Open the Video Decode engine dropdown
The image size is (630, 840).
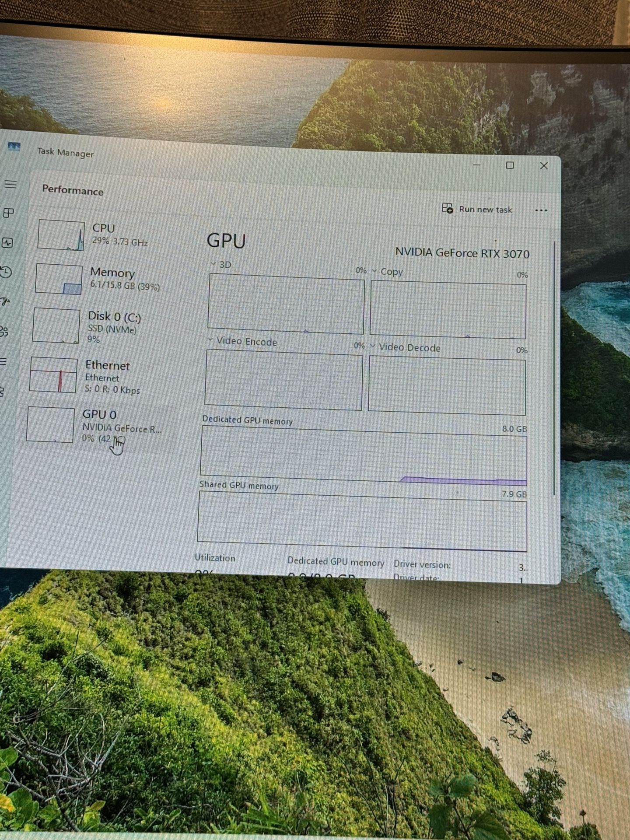(x=373, y=346)
